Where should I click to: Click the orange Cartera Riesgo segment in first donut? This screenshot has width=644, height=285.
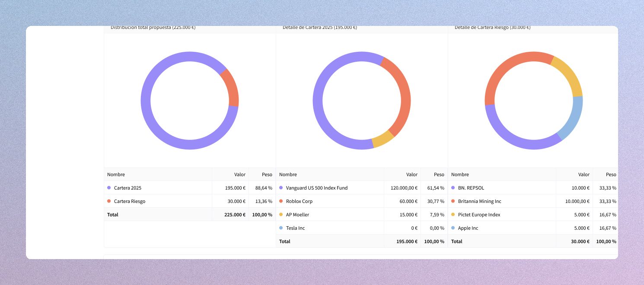click(231, 88)
